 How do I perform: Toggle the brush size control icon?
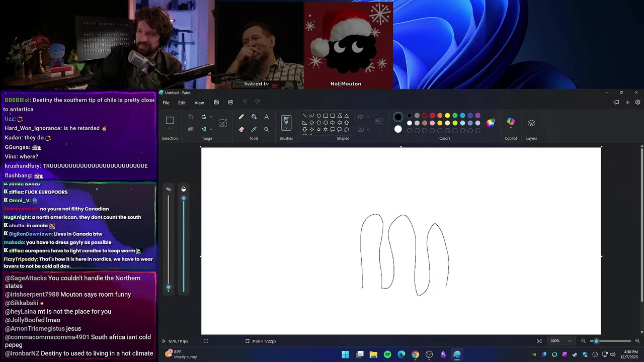169,189
